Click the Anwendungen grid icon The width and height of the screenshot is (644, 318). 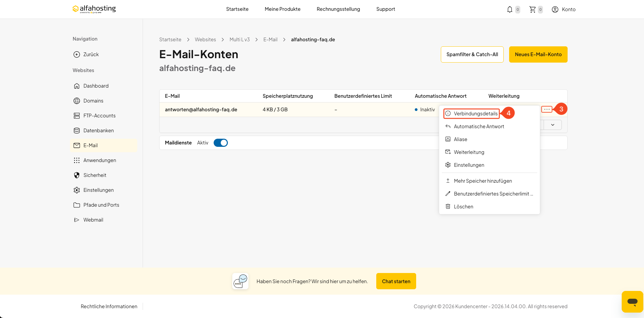[x=77, y=160]
